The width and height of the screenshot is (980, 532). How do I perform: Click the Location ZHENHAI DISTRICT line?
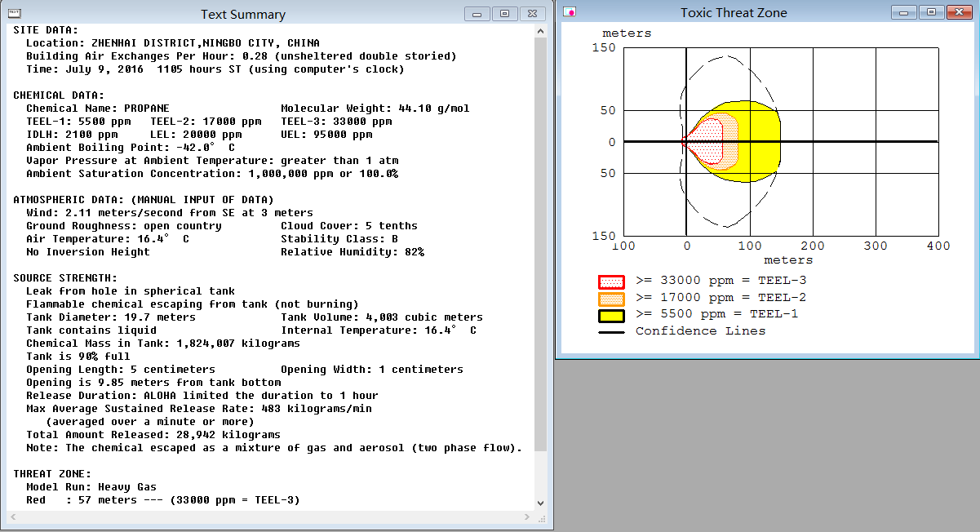[173, 43]
